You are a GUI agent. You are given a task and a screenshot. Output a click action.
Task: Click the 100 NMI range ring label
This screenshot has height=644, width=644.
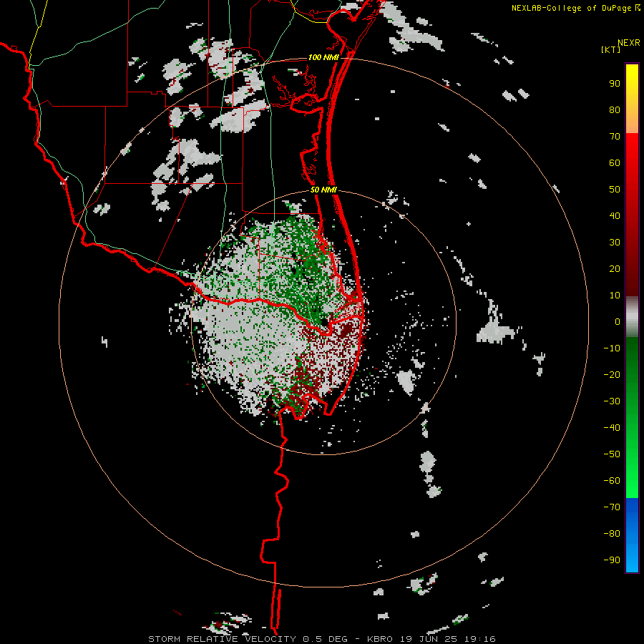pos(323,57)
